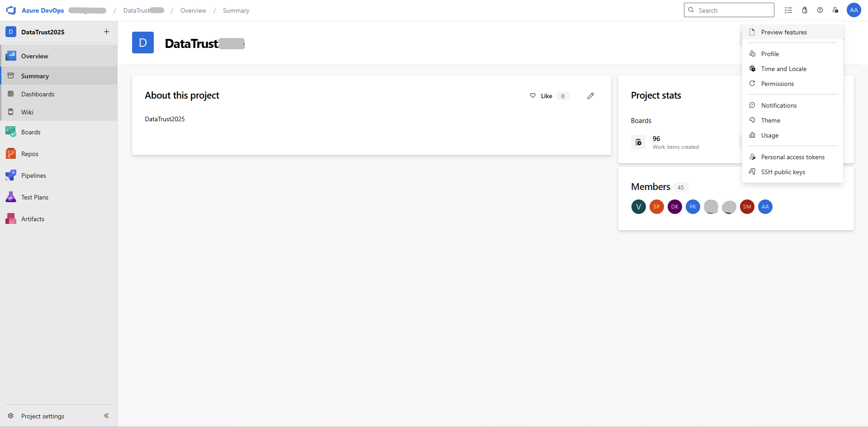Click member avatar SM

747,207
